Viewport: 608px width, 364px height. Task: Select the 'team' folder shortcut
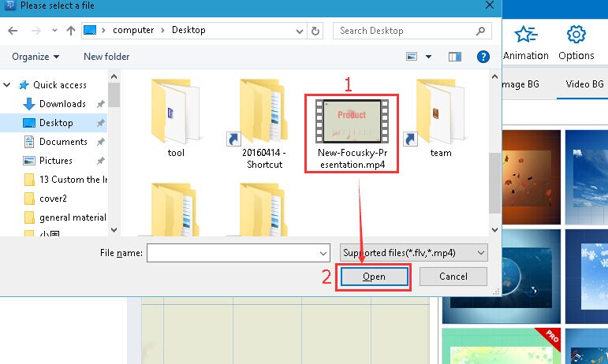[x=441, y=118]
